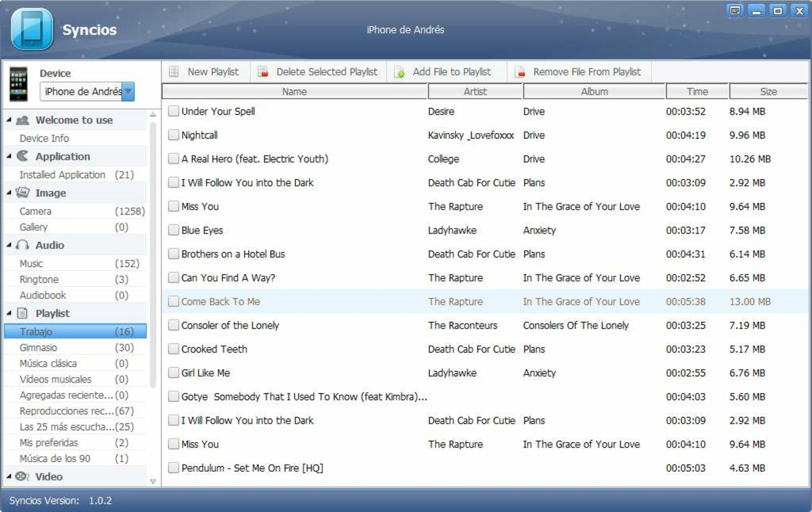
Task: Click the Delete Selected Playlist icon
Action: point(263,72)
